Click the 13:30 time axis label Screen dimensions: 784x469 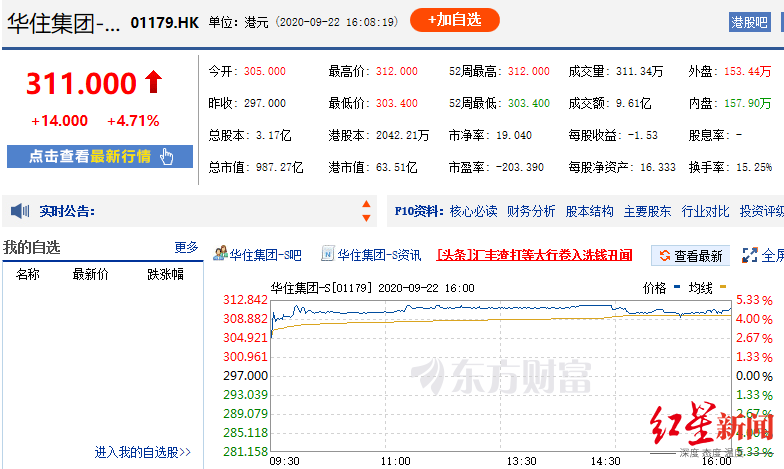521,461
